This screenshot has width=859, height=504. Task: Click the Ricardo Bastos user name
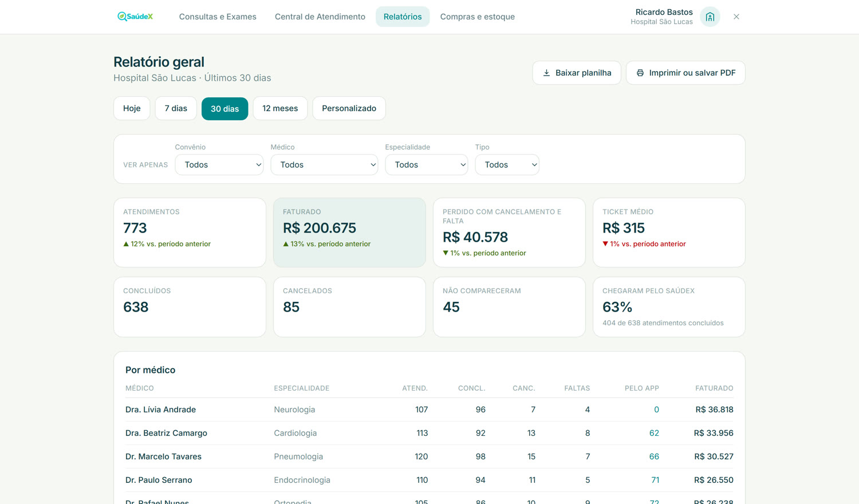(664, 12)
